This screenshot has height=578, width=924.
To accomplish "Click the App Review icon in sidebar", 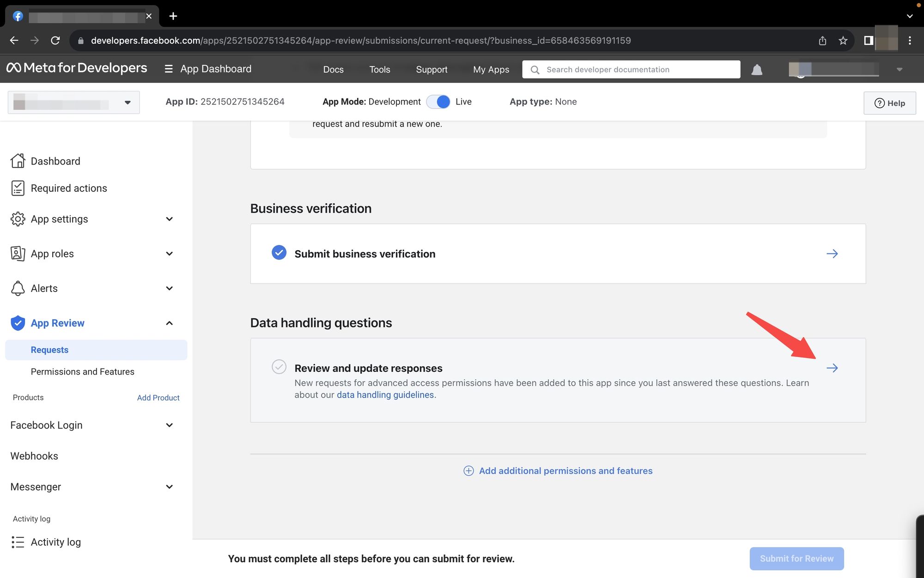I will pos(17,323).
